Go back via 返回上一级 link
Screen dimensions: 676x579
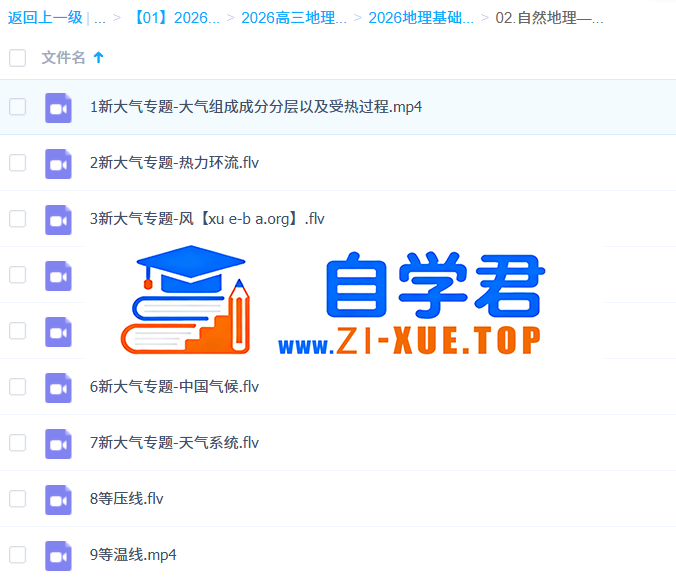[45, 18]
